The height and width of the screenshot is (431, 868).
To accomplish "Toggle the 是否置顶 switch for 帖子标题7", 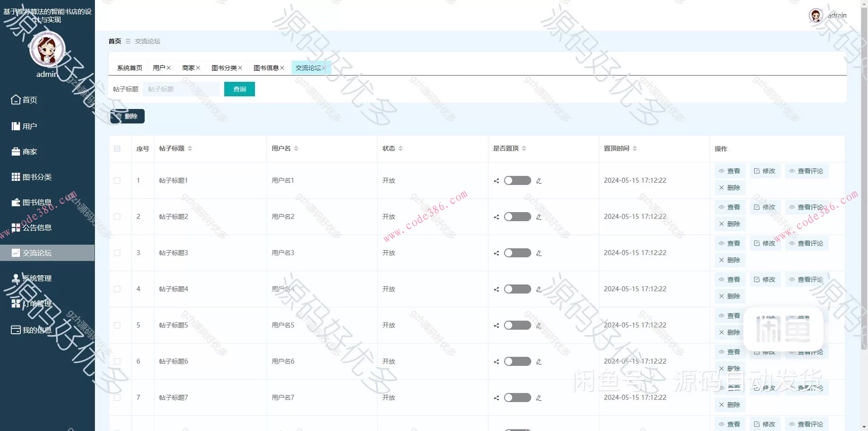I will pos(518,398).
